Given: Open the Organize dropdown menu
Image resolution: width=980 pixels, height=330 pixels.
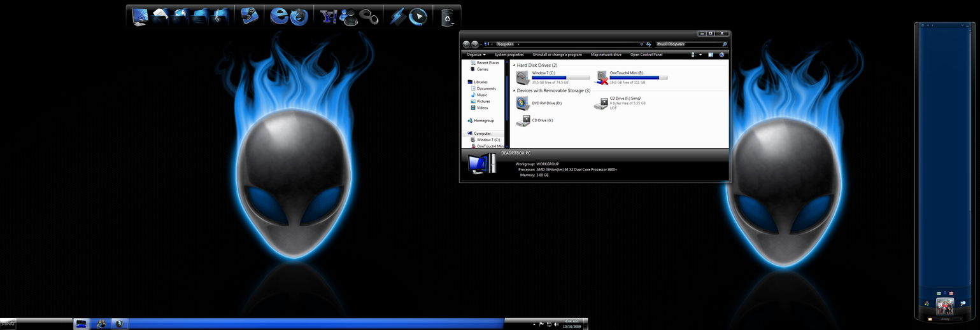Looking at the screenshot, I should click(x=476, y=55).
